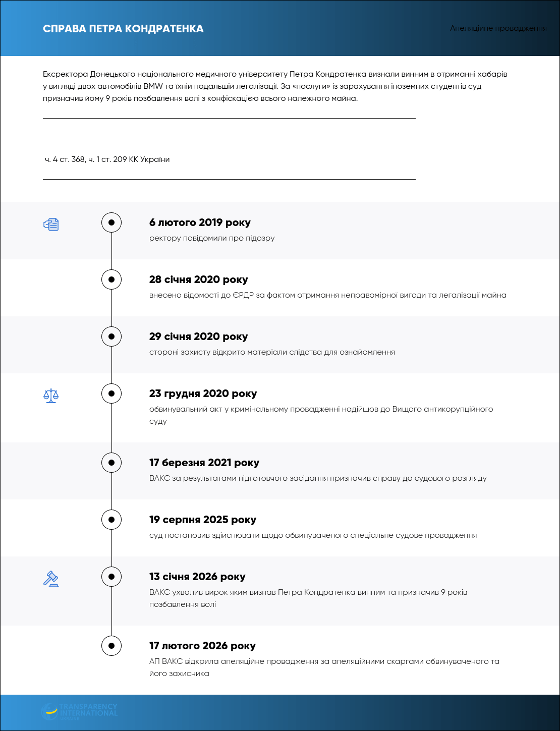Select the timeline marker for 17 лютого 2026 року

111,646
